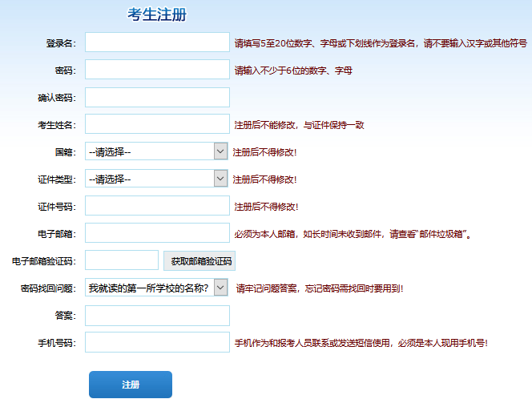The image size is (532, 399).
Task: Click the 考生注册 page heading
Action: tap(157, 14)
